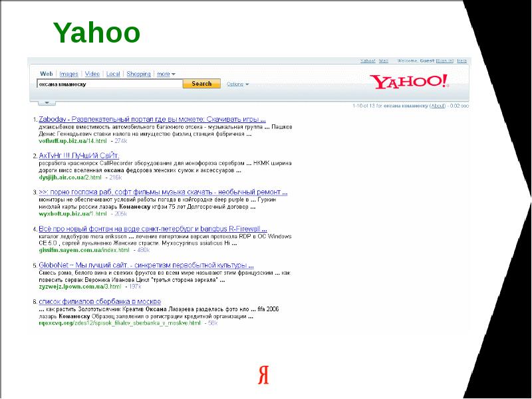Viewport: 532px width, 399px height.
Task: Open cached 216k link of second result
Action: [x=115, y=178]
